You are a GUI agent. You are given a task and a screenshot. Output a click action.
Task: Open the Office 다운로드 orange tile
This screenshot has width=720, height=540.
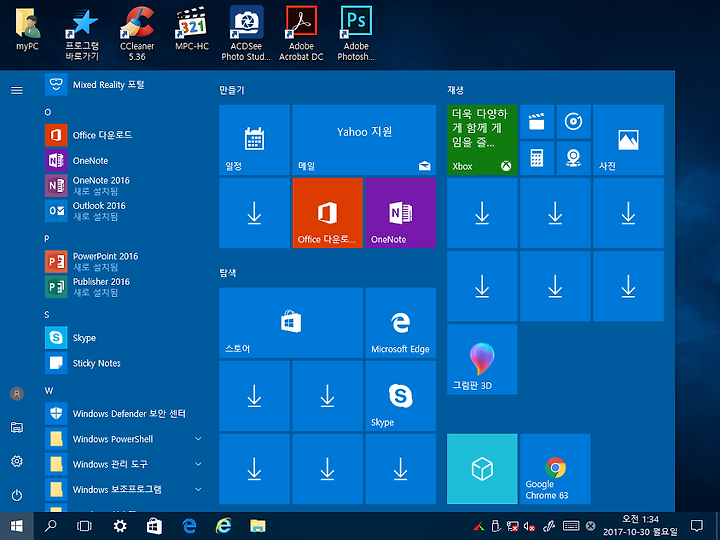pyautogui.click(x=327, y=213)
